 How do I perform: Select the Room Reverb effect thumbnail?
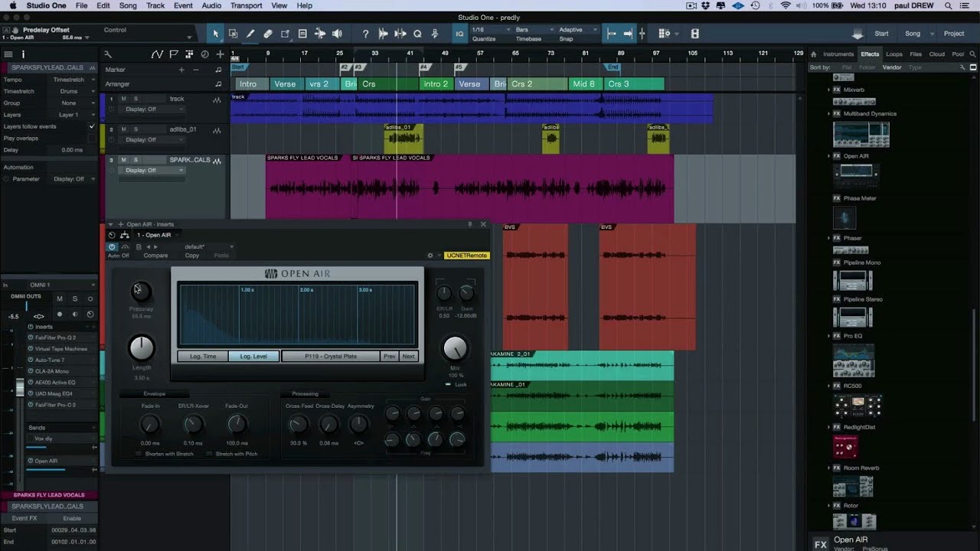click(x=854, y=485)
